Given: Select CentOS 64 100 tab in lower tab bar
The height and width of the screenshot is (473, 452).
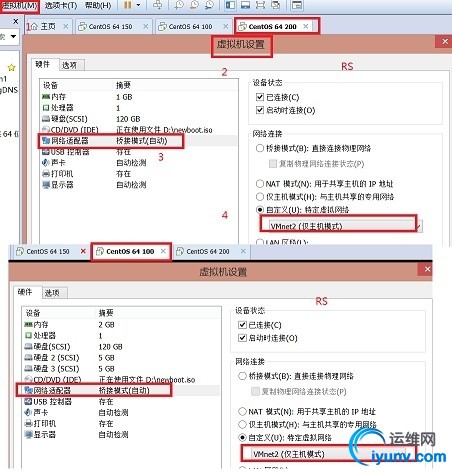Looking at the screenshot, I should (x=130, y=251).
